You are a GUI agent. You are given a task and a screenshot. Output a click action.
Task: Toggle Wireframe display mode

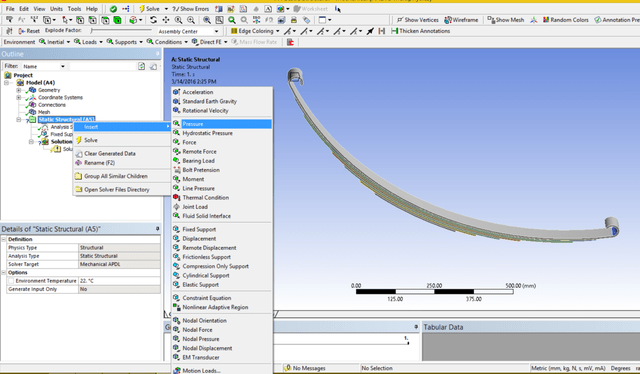click(461, 20)
